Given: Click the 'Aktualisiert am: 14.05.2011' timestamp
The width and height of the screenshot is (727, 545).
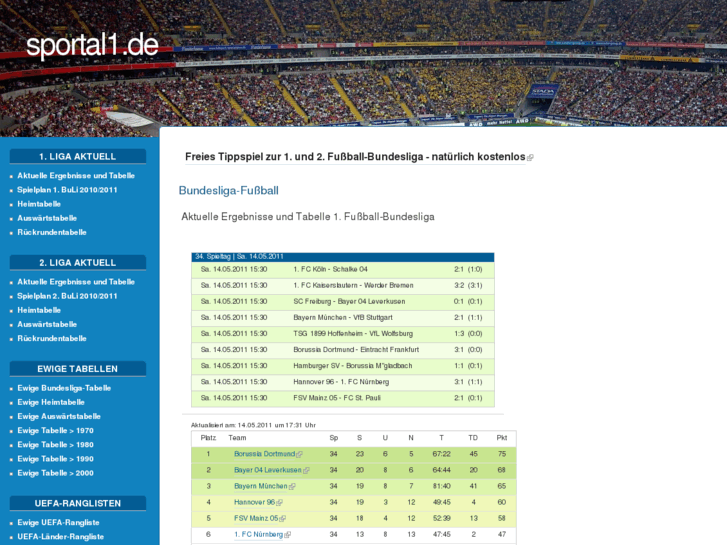Looking at the screenshot, I should [x=254, y=425].
